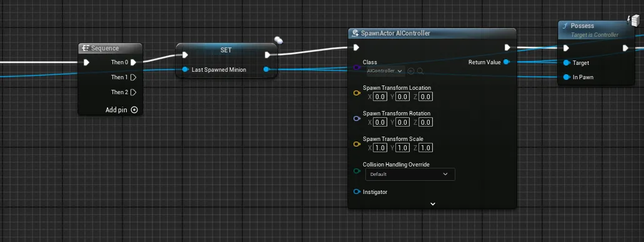Edit Spawn Transform Rotation Y field
Viewport: 644px width, 242px height.
(x=403, y=122)
